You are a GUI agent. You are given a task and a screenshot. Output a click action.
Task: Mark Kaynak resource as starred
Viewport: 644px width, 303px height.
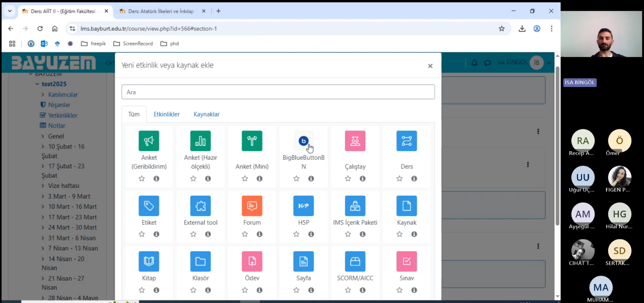[399, 234]
